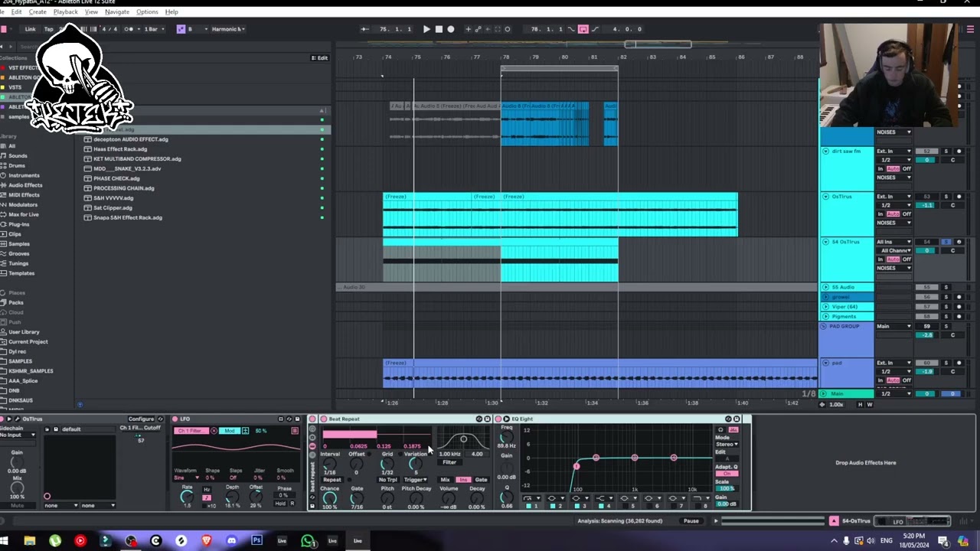Screen dimensions: 980x551
Task: Hot-swap the EQ Eight preset
Action: 728,419
